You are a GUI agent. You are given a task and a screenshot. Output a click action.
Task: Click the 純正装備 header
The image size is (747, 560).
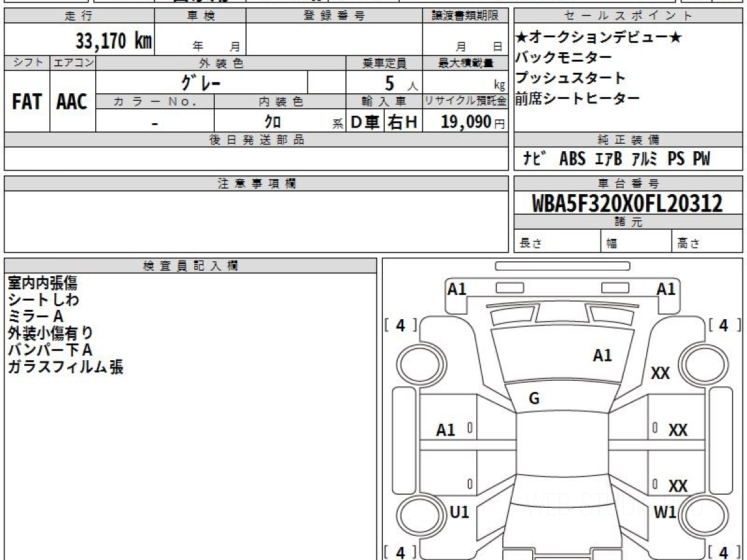coord(628,140)
